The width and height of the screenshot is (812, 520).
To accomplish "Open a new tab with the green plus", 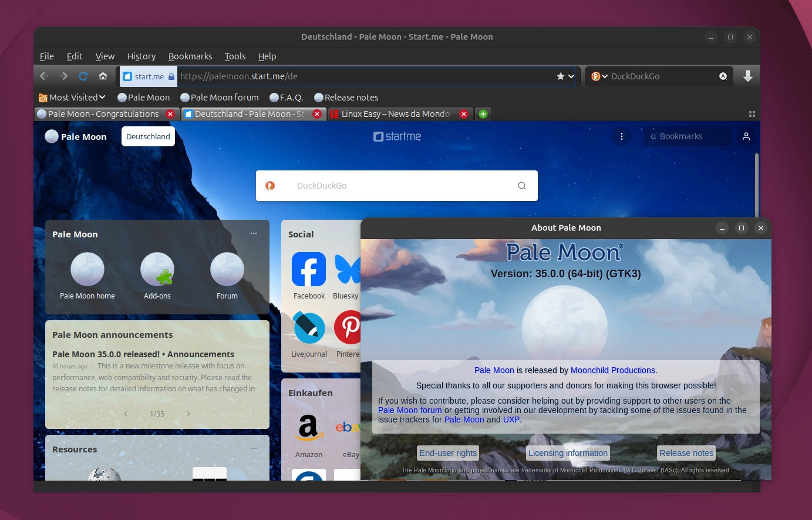I will click(483, 114).
